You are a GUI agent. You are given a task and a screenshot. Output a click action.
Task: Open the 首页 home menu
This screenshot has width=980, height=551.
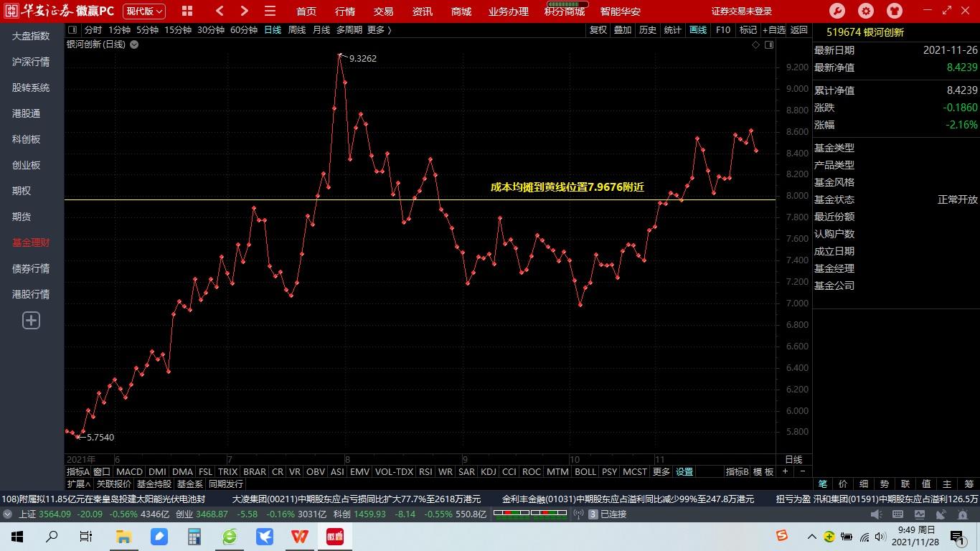click(x=306, y=11)
